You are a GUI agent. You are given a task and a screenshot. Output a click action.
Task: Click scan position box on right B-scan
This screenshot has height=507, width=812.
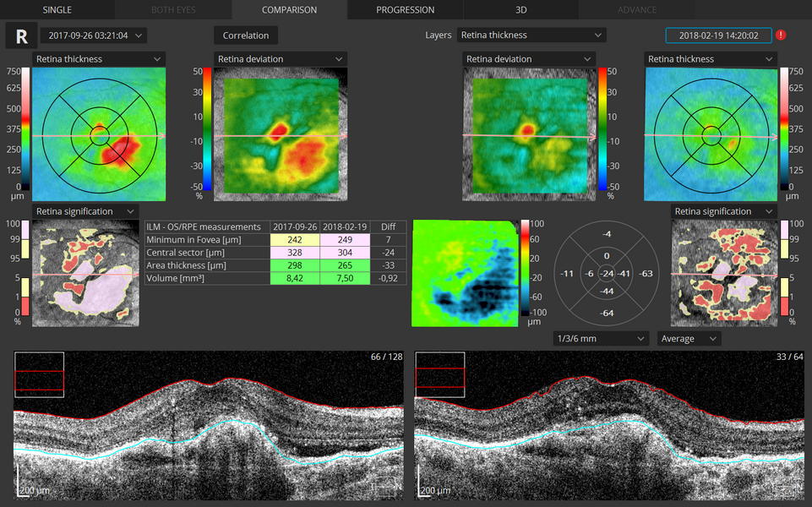pos(440,373)
